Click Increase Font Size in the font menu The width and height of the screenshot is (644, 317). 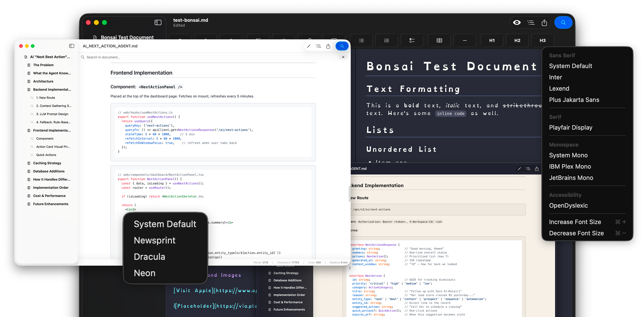[x=587, y=222]
